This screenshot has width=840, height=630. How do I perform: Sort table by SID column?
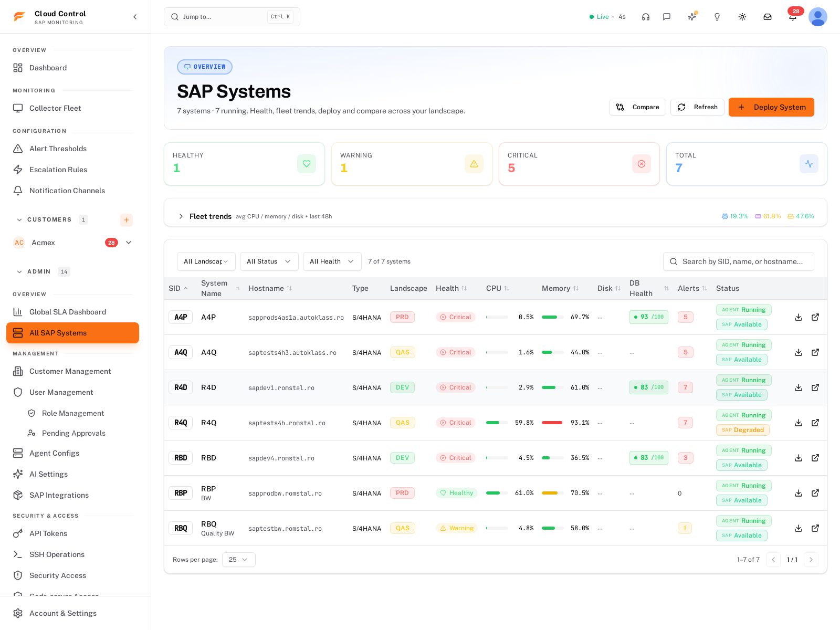pyautogui.click(x=178, y=288)
